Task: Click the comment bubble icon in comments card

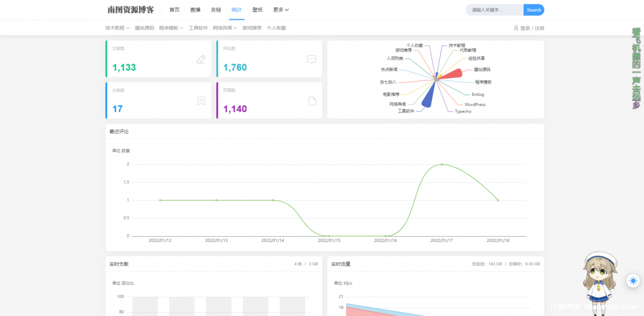Action: point(312,59)
